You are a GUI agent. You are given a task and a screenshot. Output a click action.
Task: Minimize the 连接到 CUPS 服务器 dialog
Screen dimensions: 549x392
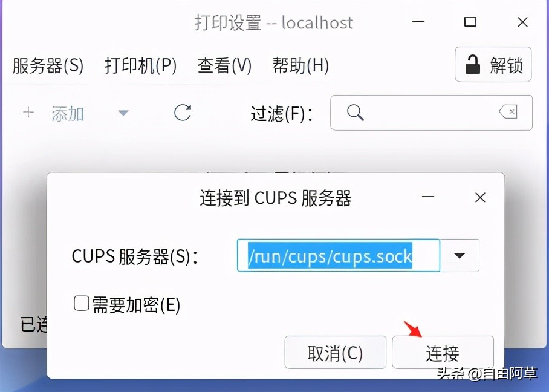[428, 197]
